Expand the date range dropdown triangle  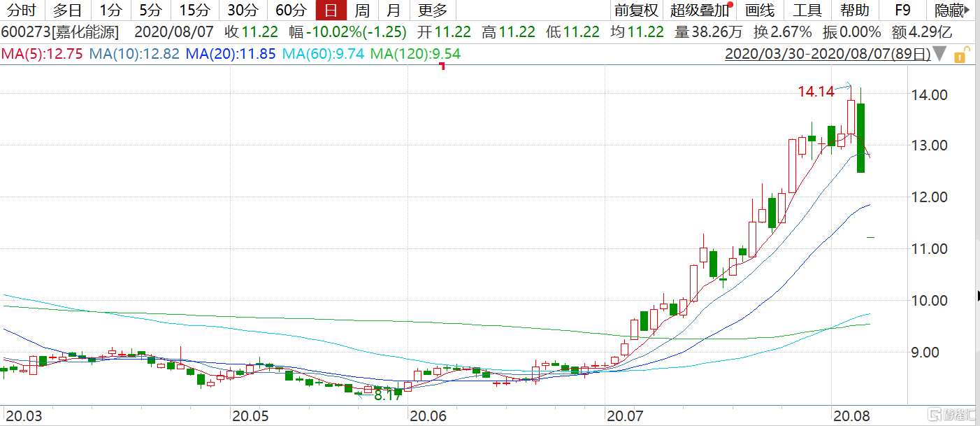941,54
